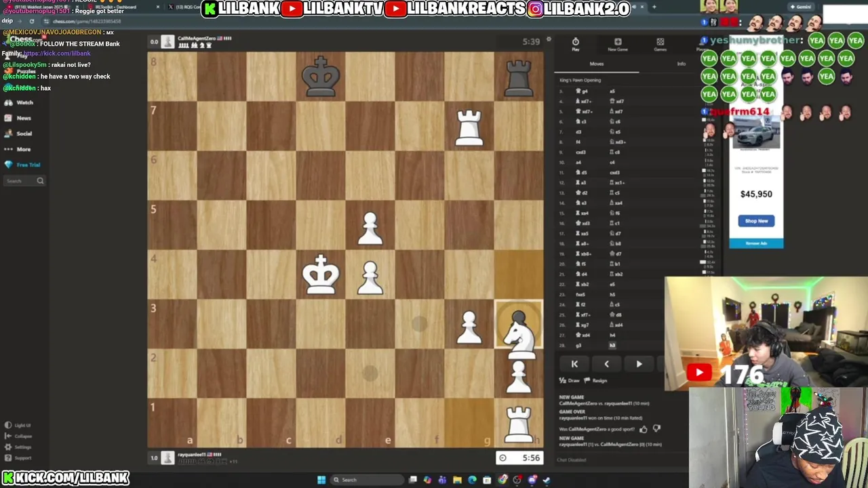
Task: Open the Games tab
Action: (x=660, y=44)
